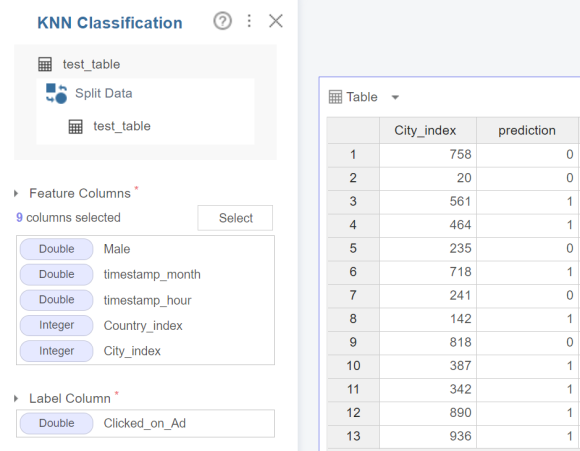Viewport: 580px width, 451px height.
Task: Click the Feature Columns heading
Action: (x=80, y=193)
